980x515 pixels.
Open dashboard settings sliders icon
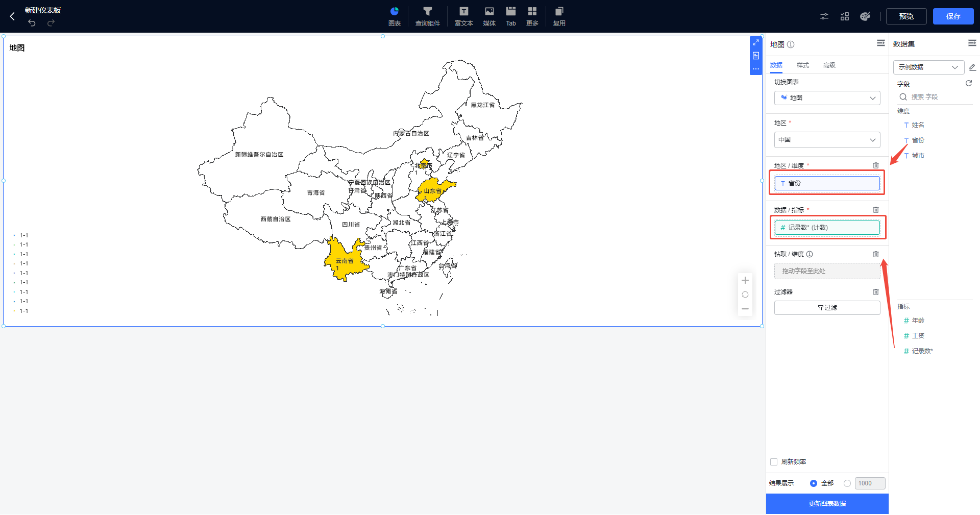point(824,16)
